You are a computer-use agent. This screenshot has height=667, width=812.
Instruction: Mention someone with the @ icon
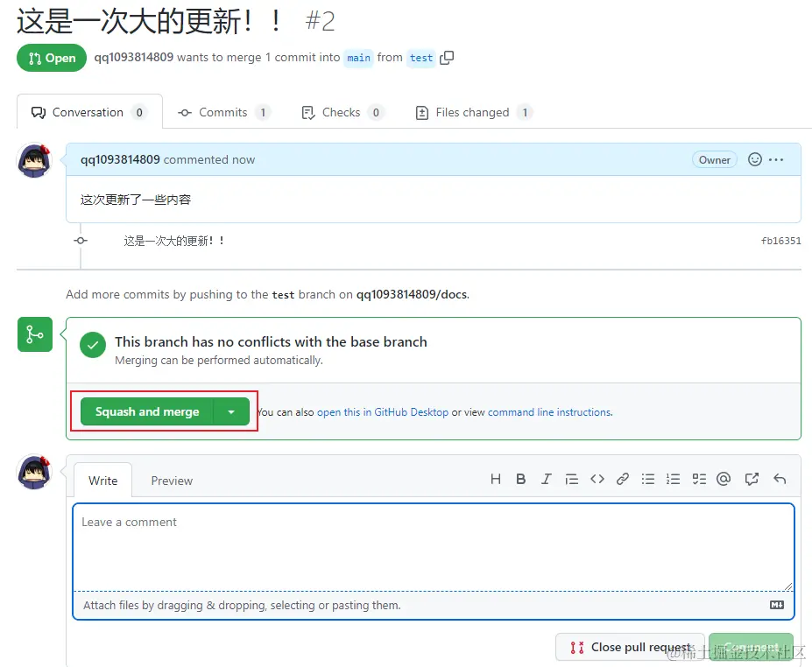pos(724,479)
